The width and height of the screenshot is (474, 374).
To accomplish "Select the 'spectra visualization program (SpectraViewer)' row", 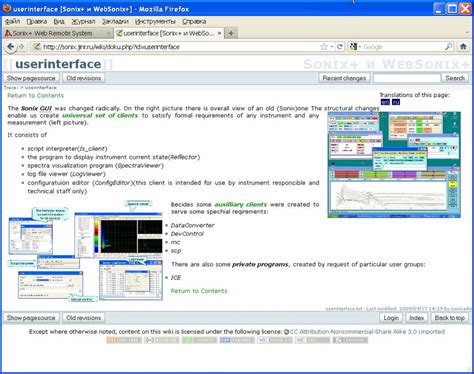I will (96, 165).
